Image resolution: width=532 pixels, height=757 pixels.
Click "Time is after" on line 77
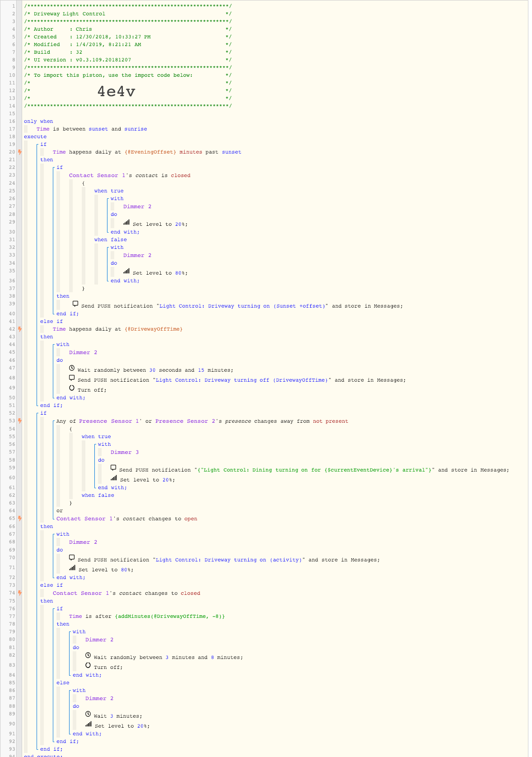[x=90, y=617]
